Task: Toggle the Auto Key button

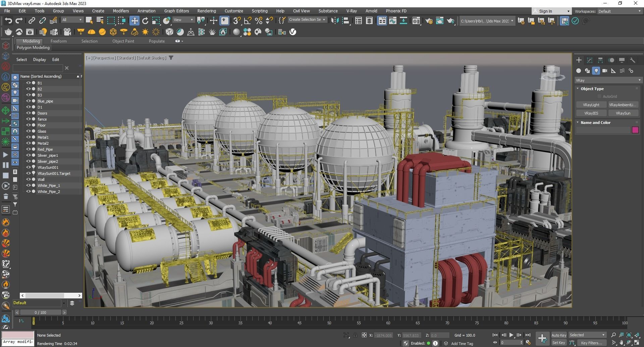Action: 558,335
